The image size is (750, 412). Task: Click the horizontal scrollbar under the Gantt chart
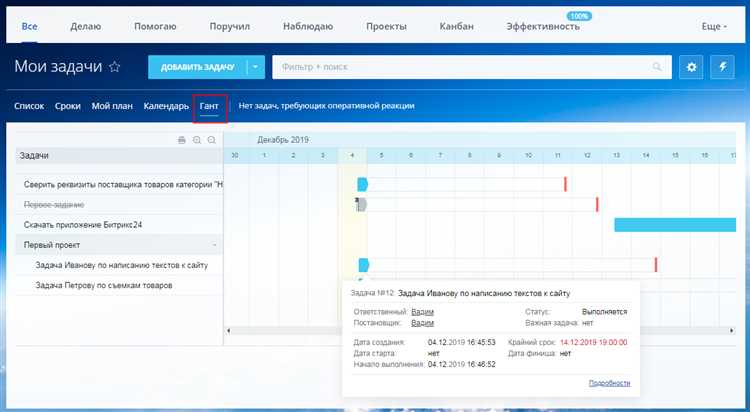point(480,330)
